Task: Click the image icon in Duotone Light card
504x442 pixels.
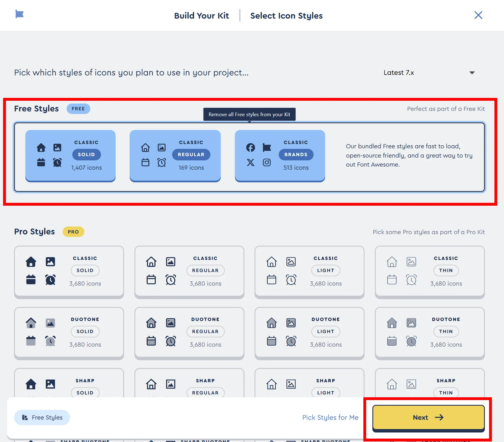Action: (x=291, y=323)
